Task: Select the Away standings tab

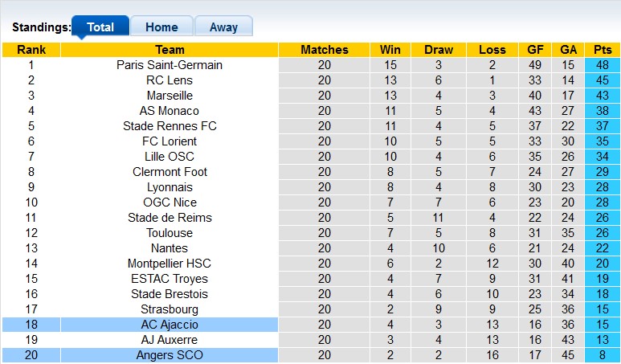Action: tap(223, 27)
